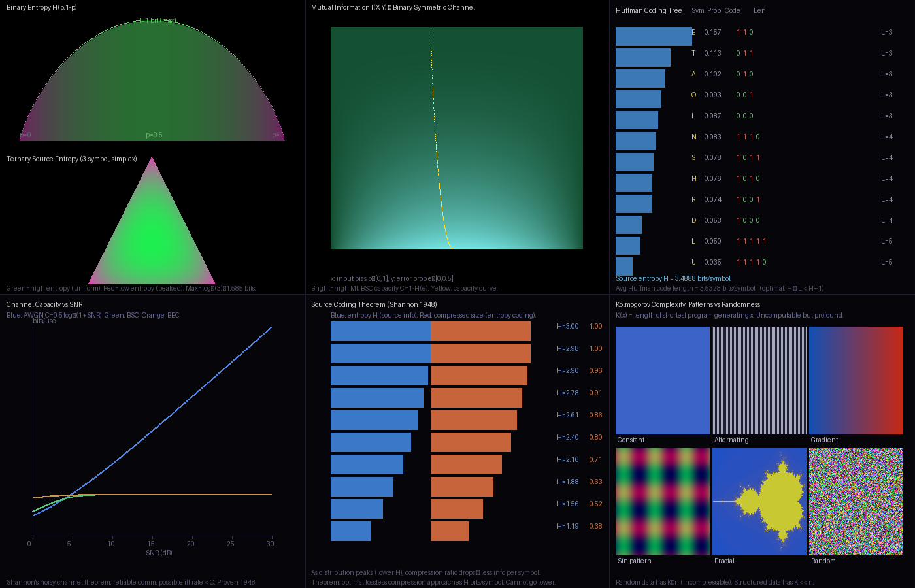Select the Random noise pattern thumbnail

pos(856,501)
